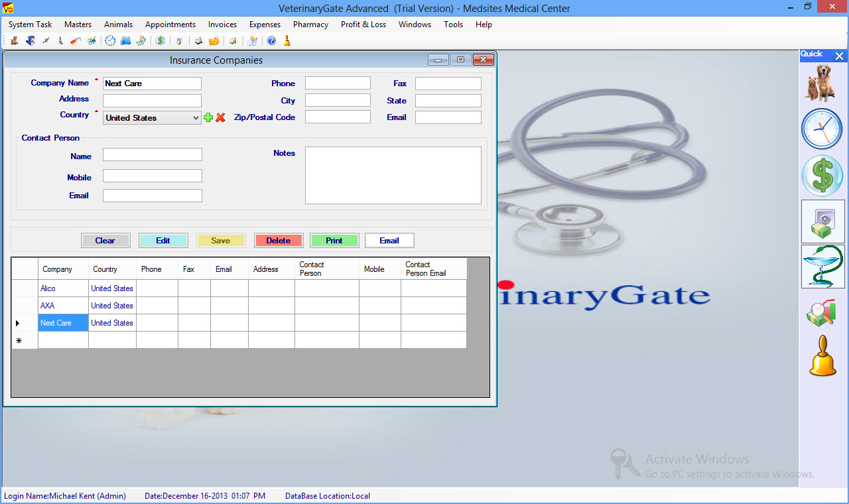Open the Pharmacy menu
Viewport: 849px width, 504px height.
pos(310,25)
